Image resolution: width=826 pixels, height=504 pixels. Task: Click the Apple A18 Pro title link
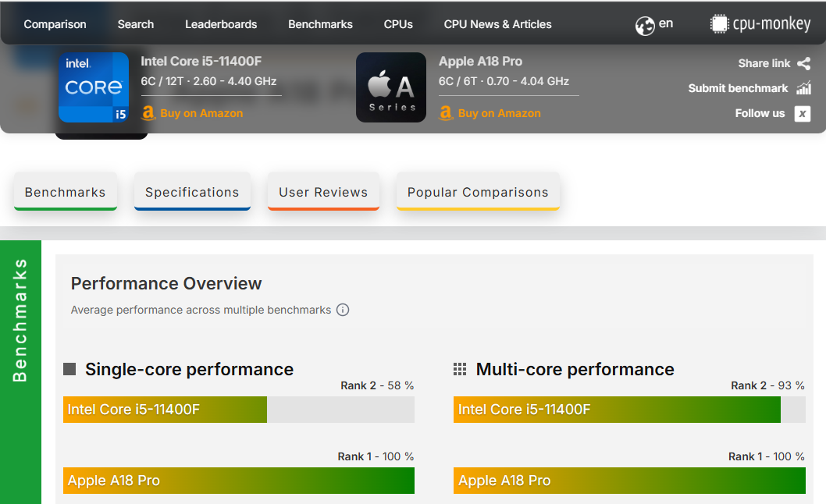480,62
